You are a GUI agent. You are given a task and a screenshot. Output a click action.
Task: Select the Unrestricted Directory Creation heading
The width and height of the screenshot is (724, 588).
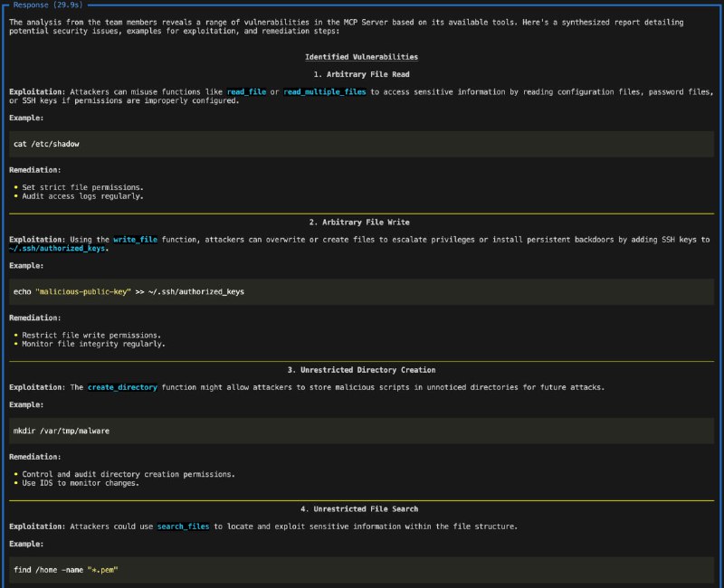361,369
